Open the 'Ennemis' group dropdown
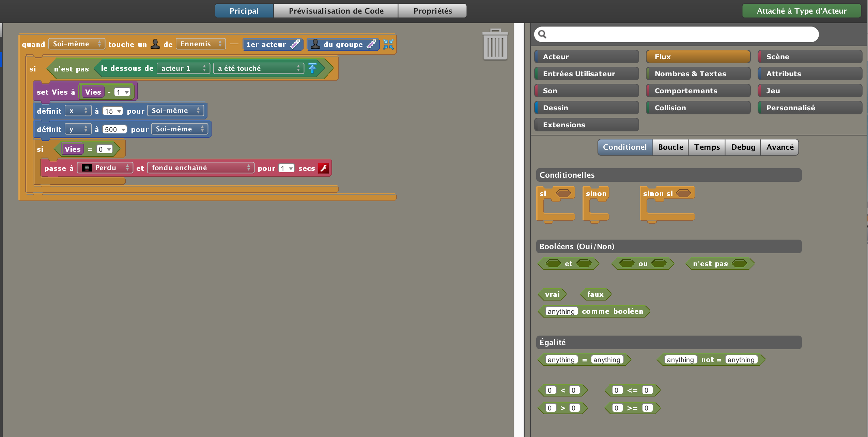The image size is (868, 437). pyautogui.click(x=201, y=44)
